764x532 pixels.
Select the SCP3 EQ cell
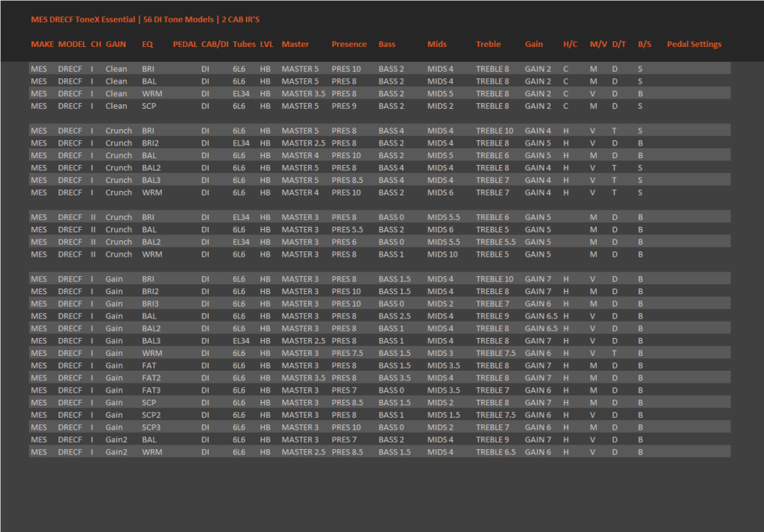pos(151,428)
